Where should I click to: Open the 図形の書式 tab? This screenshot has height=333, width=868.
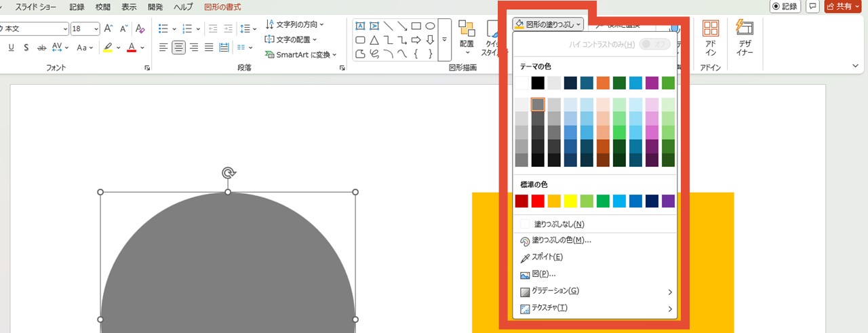[x=222, y=7]
